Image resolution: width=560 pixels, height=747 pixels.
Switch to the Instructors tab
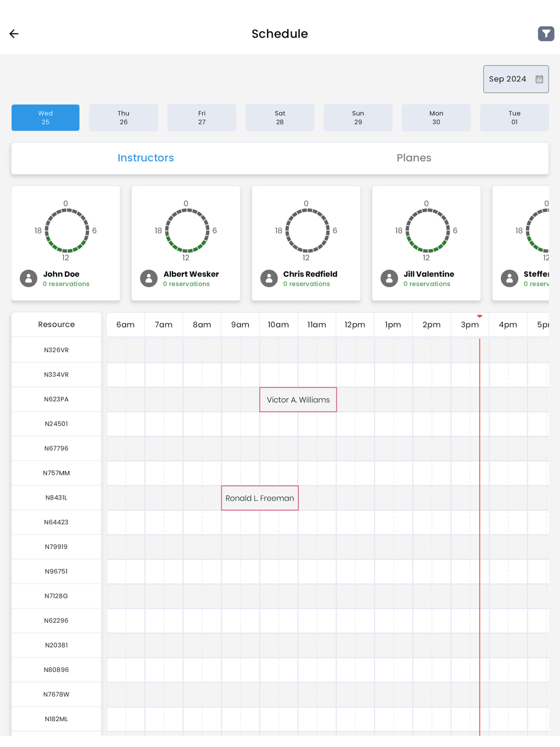tap(146, 158)
